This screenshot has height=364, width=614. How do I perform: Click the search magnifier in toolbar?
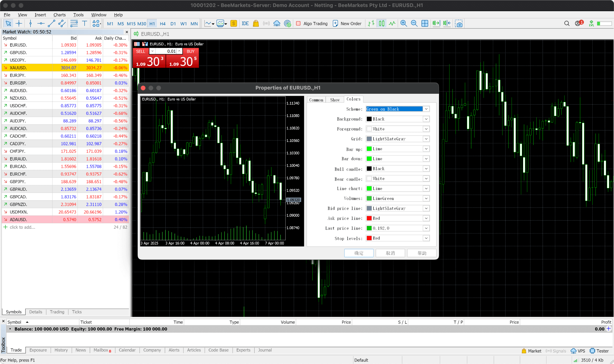pos(567,24)
